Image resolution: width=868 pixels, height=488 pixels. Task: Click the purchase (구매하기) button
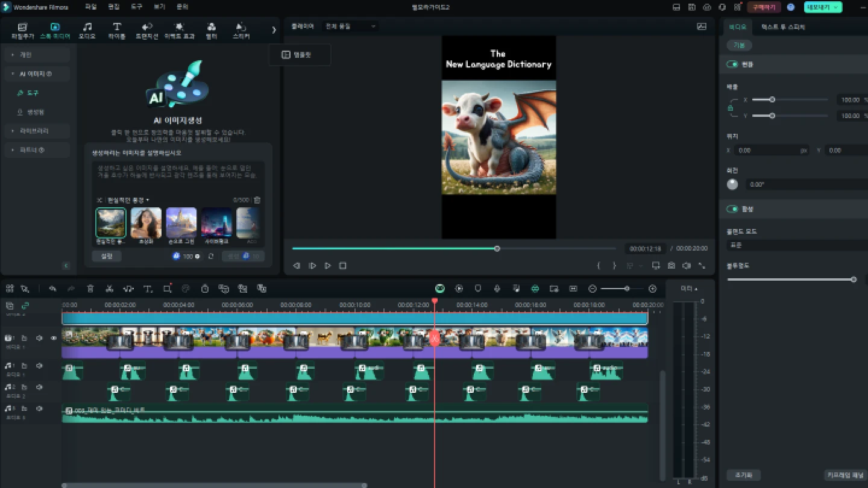pos(764,7)
